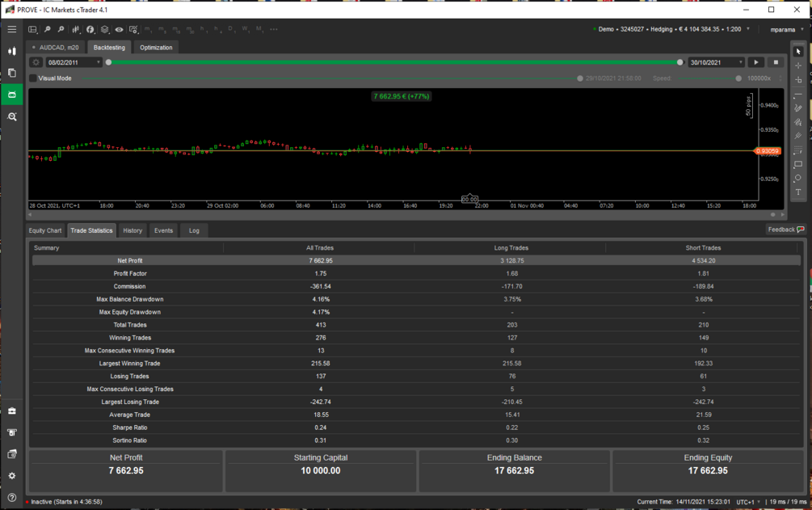
Task: Click the briefcase icon in lower sidebar
Action: [11, 411]
